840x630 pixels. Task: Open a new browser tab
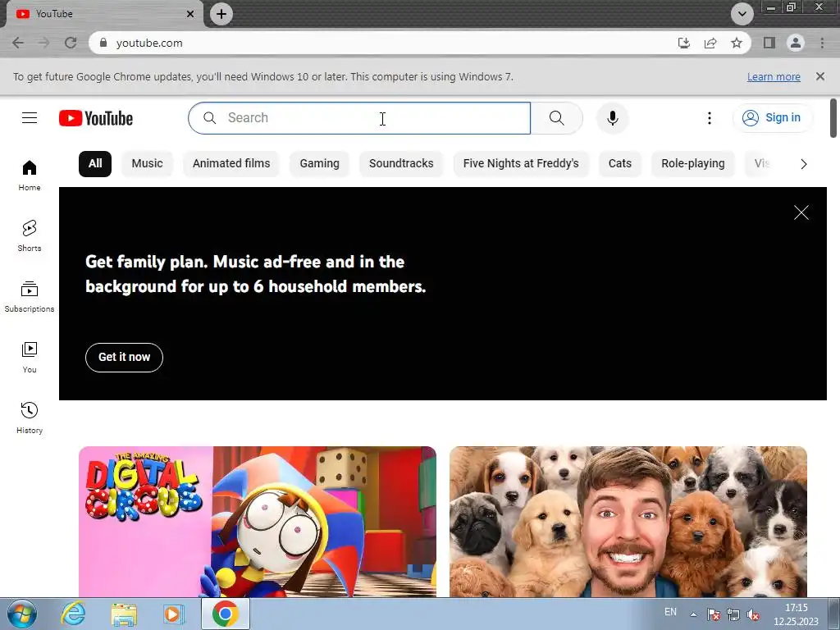221,14
